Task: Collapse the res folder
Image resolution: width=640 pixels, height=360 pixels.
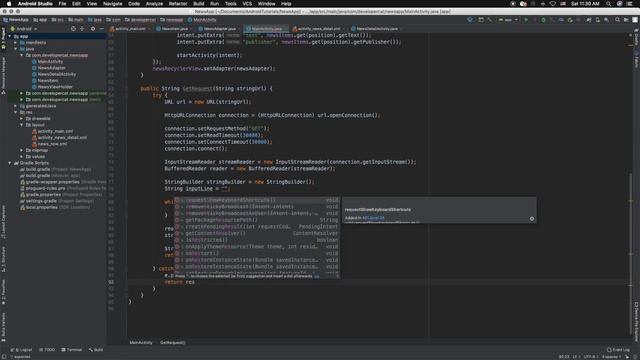Action: 16,112
